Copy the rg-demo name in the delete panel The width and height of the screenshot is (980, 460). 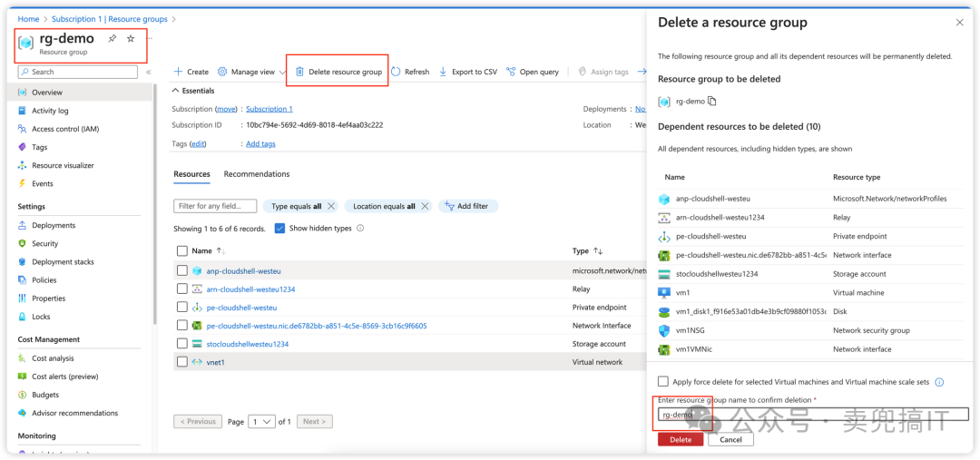click(712, 102)
